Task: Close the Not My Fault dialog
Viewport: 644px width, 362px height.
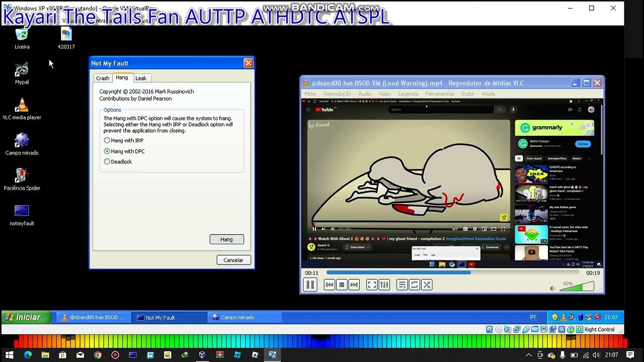Action: pyautogui.click(x=248, y=63)
